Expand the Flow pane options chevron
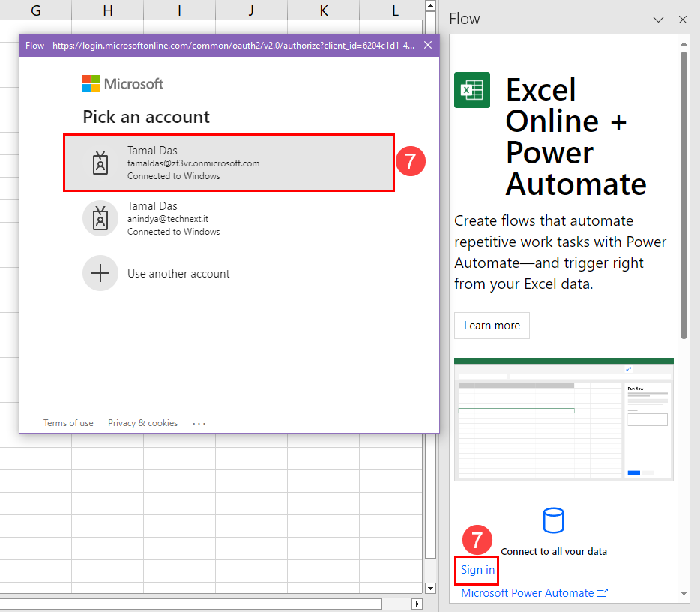The height and width of the screenshot is (612, 700). tap(658, 19)
